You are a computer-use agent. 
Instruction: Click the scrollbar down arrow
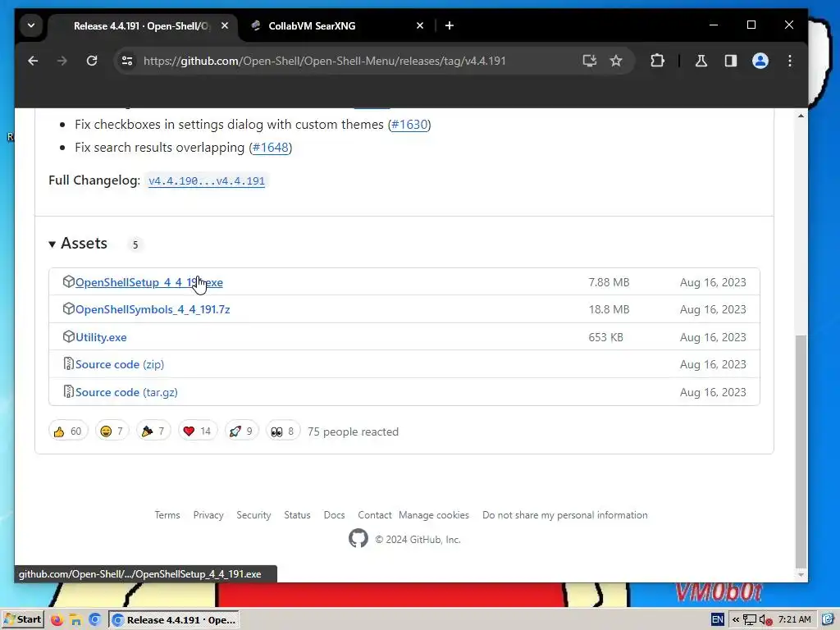tap(801, 575)
